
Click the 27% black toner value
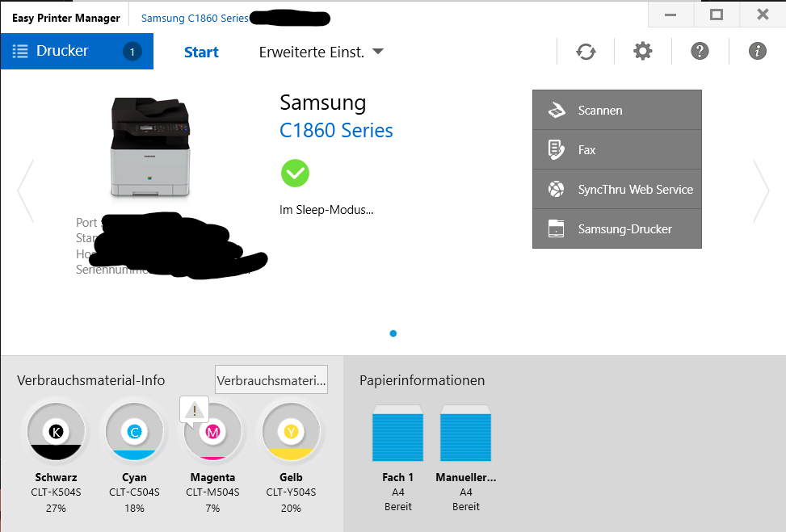(x=56, y=508)
